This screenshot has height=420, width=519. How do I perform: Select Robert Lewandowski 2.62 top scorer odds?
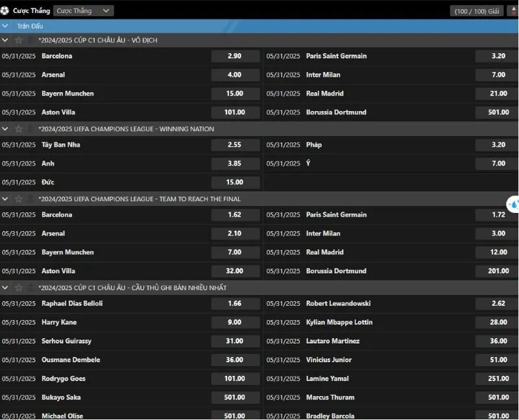[498, 304]
